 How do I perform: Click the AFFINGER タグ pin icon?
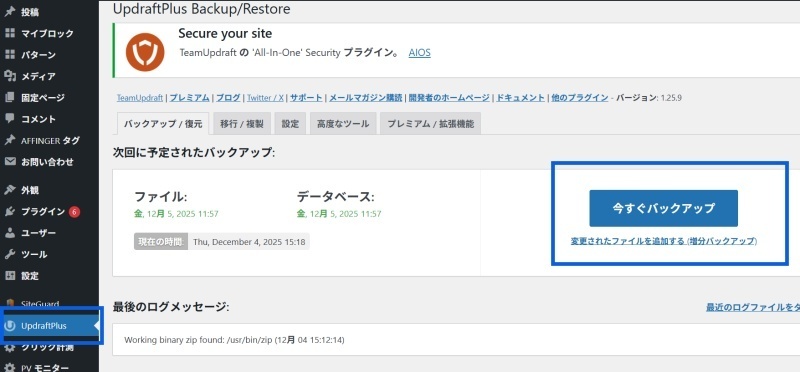(x=10, y=140)
